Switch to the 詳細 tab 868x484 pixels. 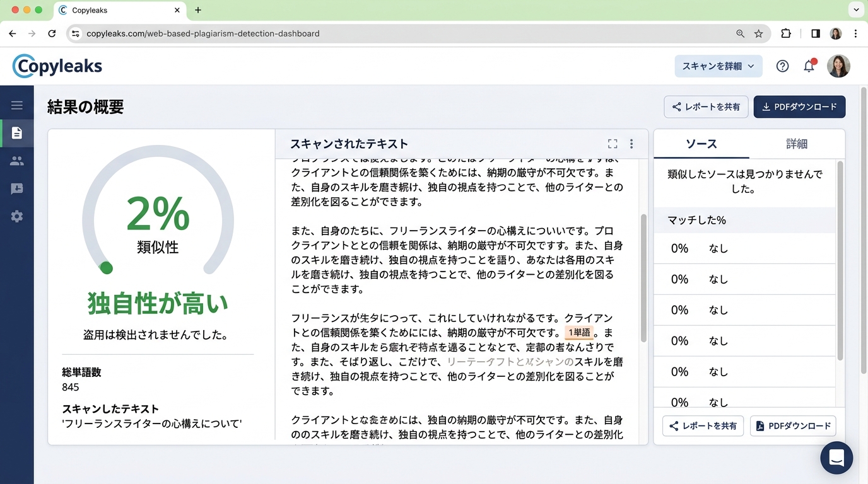[x=796, y=144]
